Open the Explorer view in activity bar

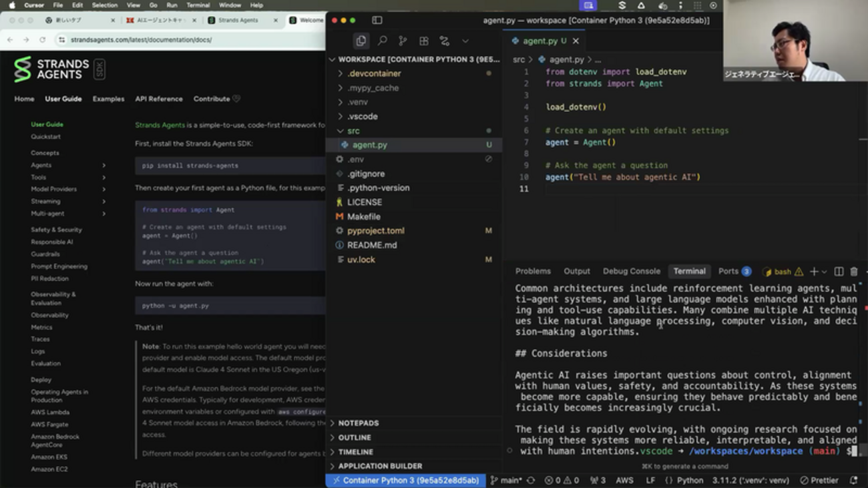pos(361,41)
